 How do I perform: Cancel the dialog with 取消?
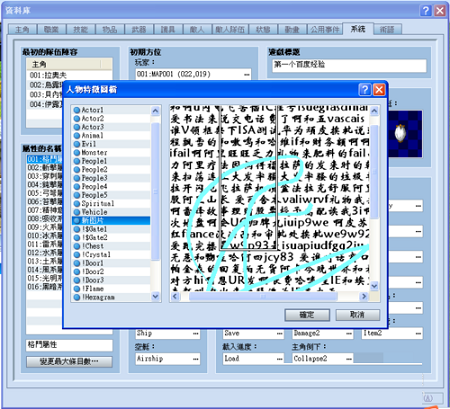click(x=357, y=315)
